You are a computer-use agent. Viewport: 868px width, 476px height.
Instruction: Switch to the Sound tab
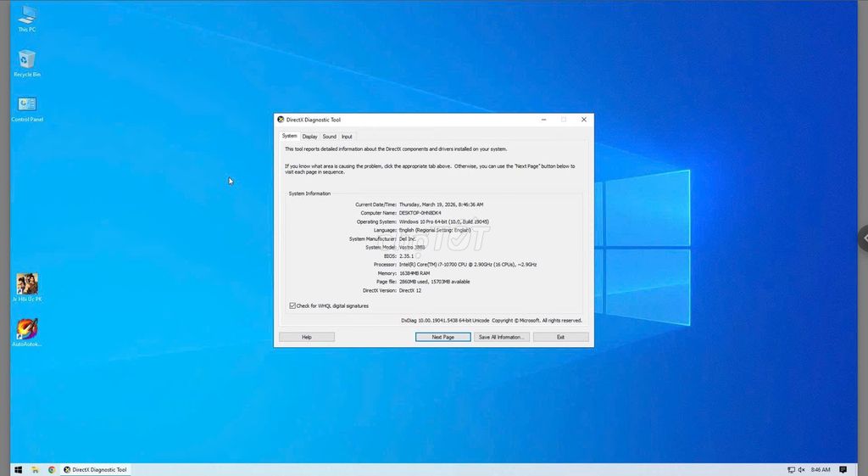coord(330,137)
